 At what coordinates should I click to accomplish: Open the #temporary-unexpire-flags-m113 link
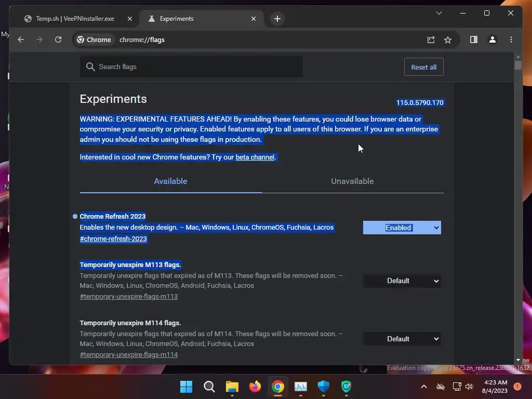pyautogui.click(x=129, y=297)
